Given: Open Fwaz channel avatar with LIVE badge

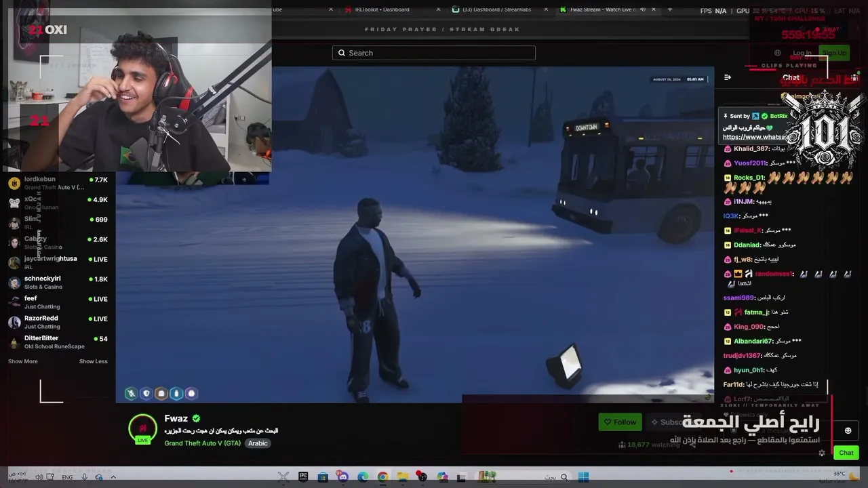Looking at the screenshot, I should click(143, 429).
